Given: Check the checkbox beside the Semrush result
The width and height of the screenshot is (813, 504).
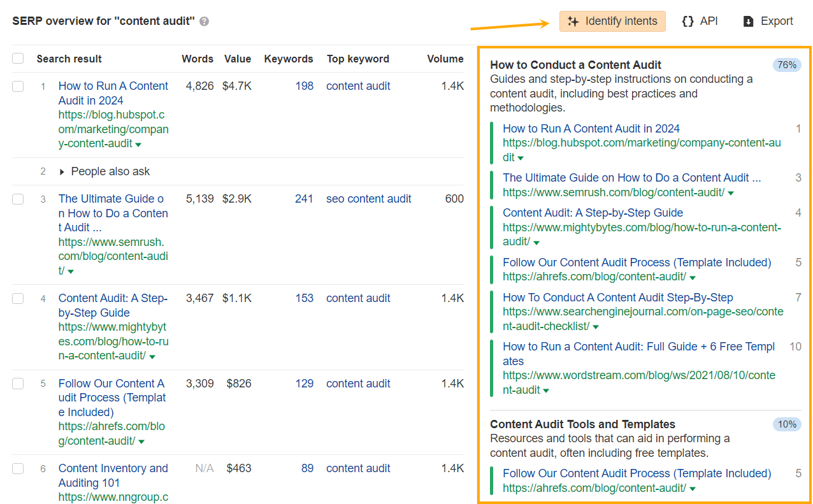Looking at the screenshot, I should (x=18, y=199).
